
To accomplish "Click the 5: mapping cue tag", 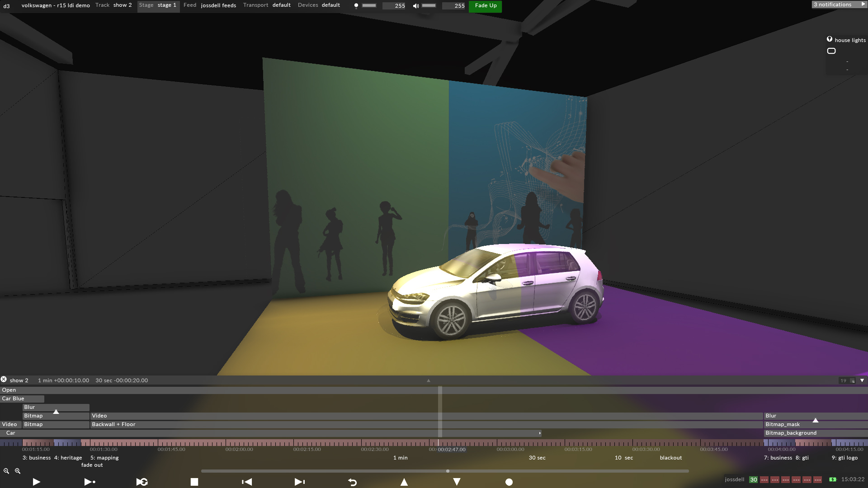I will (104, 458).
